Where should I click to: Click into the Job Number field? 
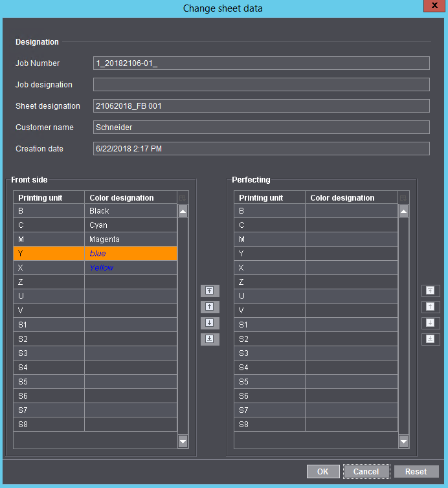pyautogui.click(x=261, y=63)
